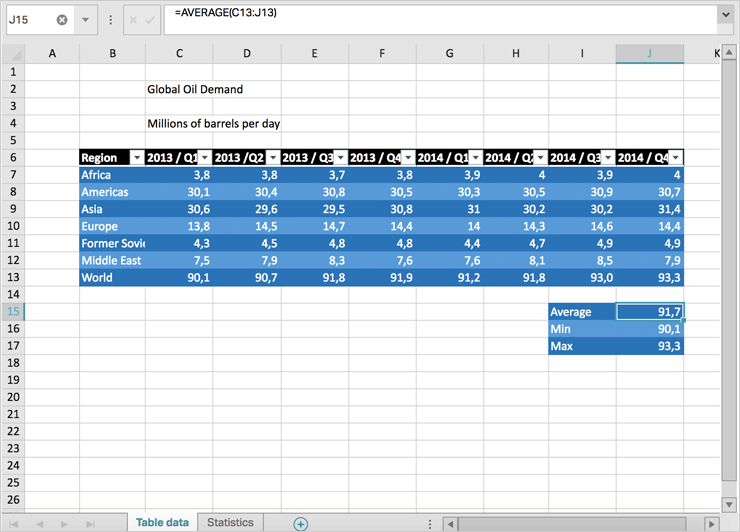Click the formula confirm checkmark icon
The width and height of the screenshot is (740, 532).
pos(150,20)
